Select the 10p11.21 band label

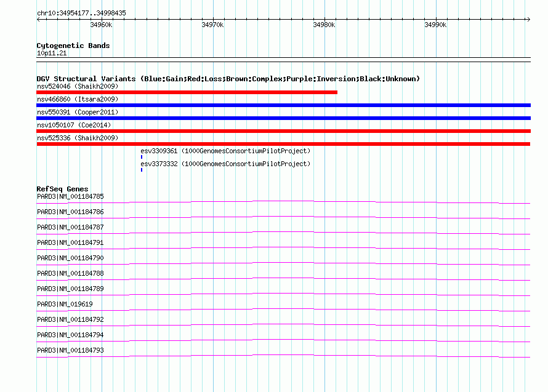point(52,53)
